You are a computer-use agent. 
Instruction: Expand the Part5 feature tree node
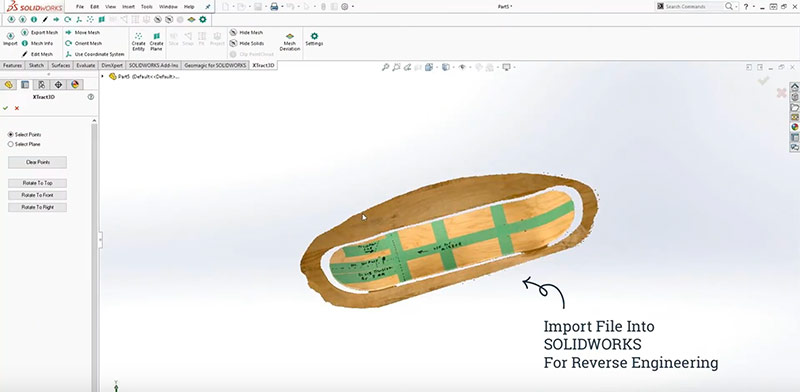point(103,77)
